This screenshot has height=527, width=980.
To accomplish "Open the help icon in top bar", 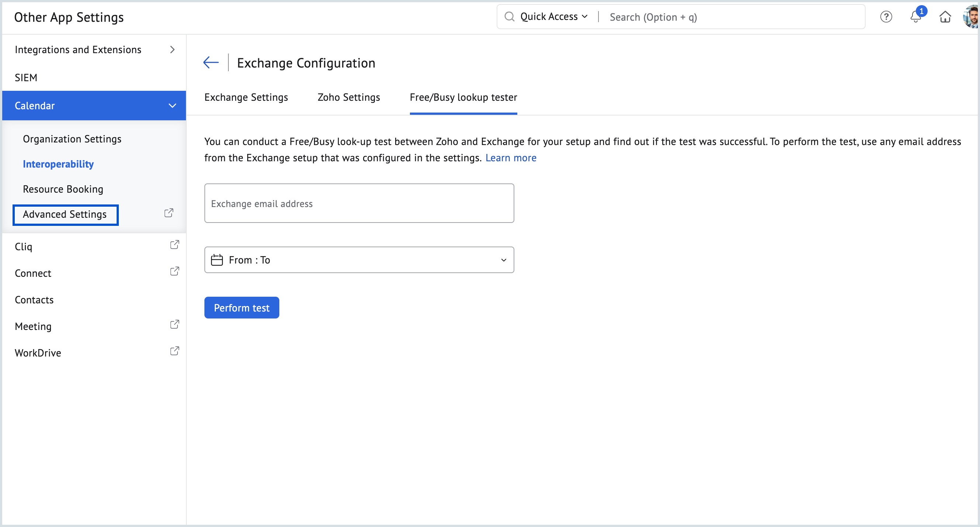I will [x=886, y=17].
